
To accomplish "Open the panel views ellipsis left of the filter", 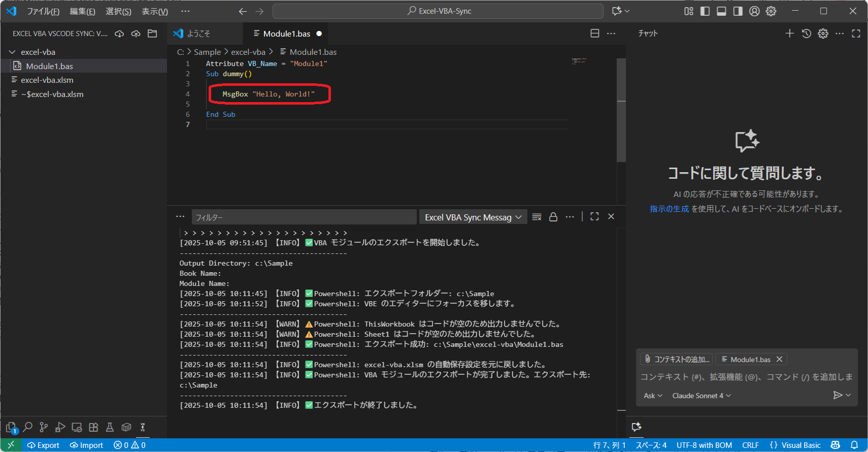I will pyautogui.click(x=180, y=217).
